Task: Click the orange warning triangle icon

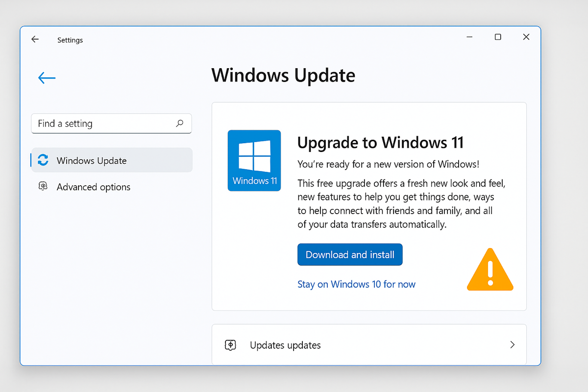Action: coord(490,269)
